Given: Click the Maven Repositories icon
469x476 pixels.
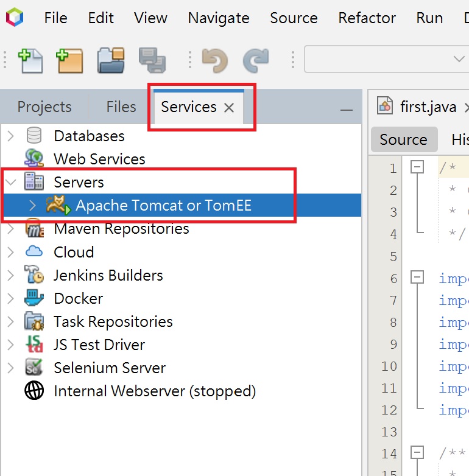Looking at the screenshot, I should (35, 228).
